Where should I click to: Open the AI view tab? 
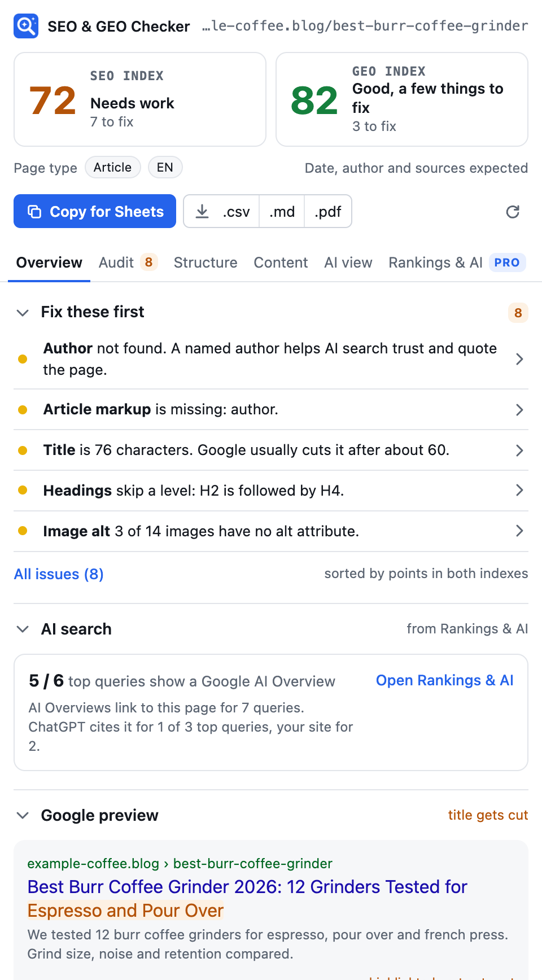348,262
